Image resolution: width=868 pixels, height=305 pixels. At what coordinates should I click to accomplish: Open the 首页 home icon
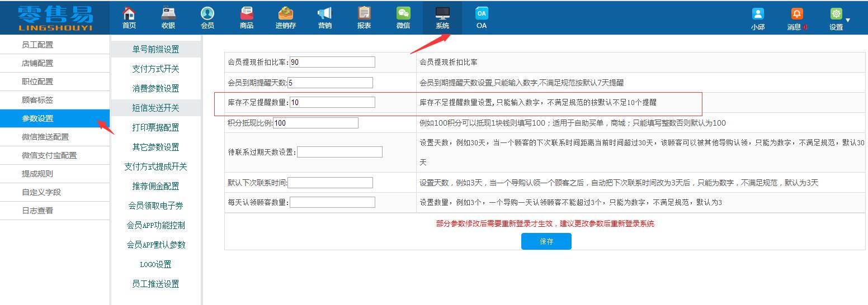click(129, 18)
